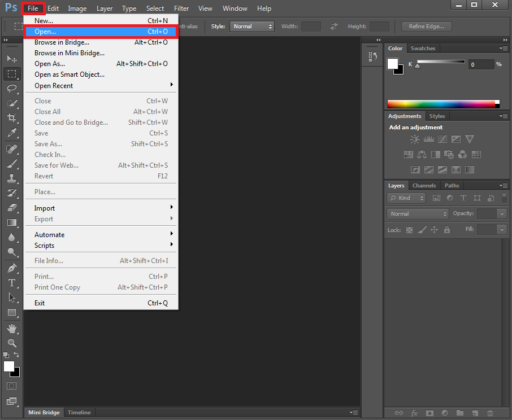Open the Style dropdown in options bar
Viewport: 512px width, 420px height.
[252, 26]
